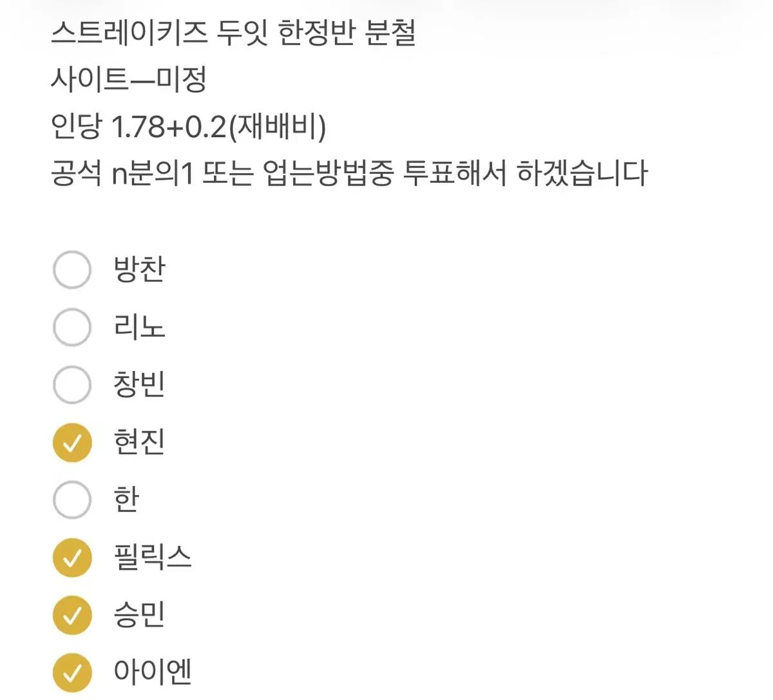
Task: Enable the 한 option
Action: (72, 499)
